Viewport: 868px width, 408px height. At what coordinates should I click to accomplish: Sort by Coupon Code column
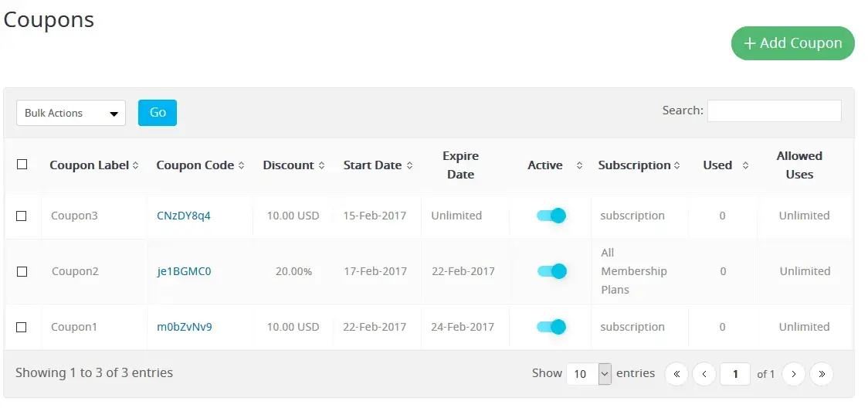(x=200, y=165)
